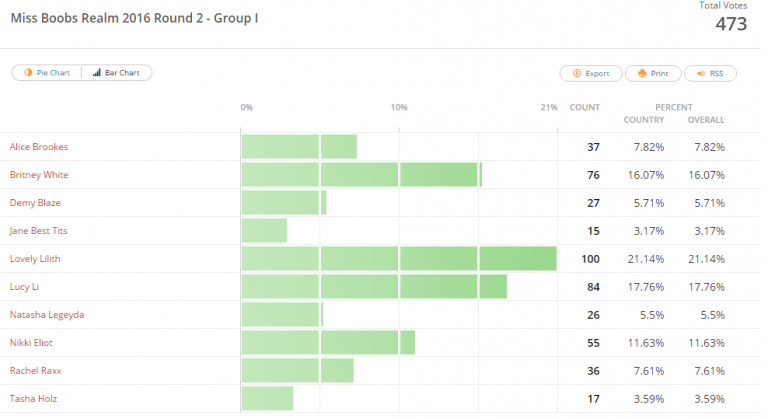Click the Export icon

tap(576, 73)
